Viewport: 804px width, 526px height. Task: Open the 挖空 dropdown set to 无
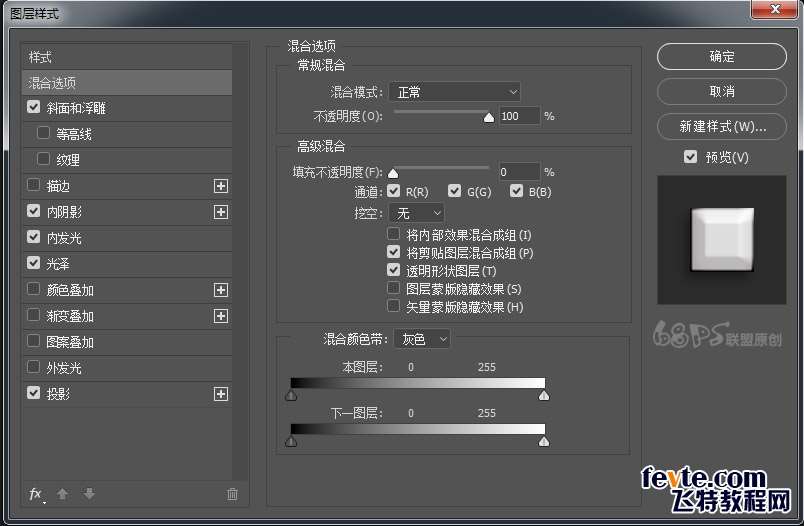416,213
